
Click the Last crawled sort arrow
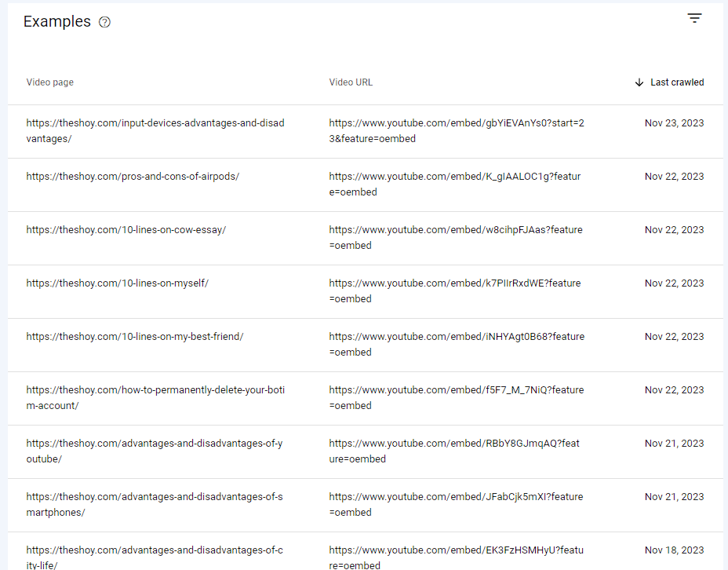[x=639, y=82]
